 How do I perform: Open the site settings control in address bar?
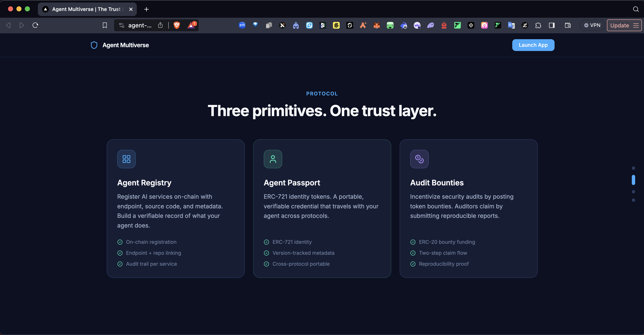click(121, 25)
